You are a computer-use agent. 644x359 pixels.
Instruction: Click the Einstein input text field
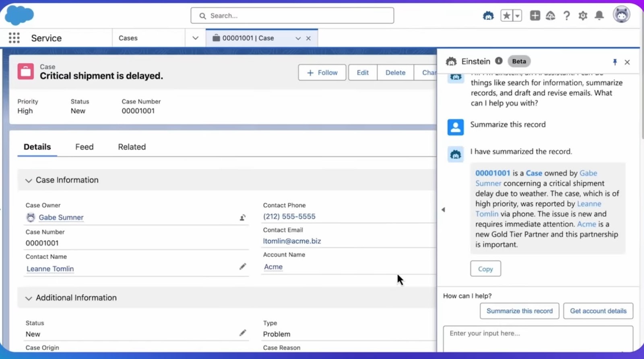click(538, 339)
